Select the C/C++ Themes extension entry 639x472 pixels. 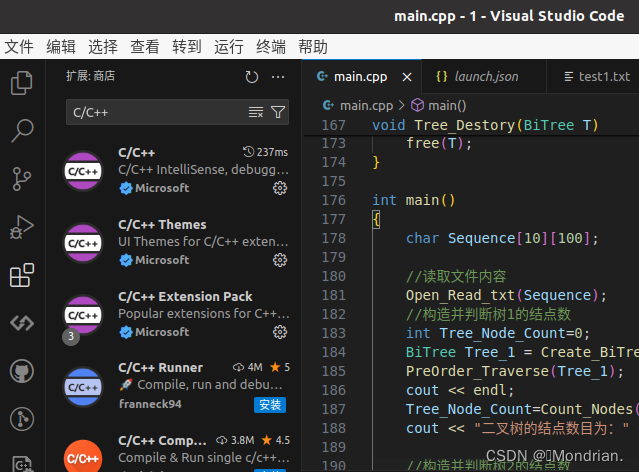pos(175,242)
